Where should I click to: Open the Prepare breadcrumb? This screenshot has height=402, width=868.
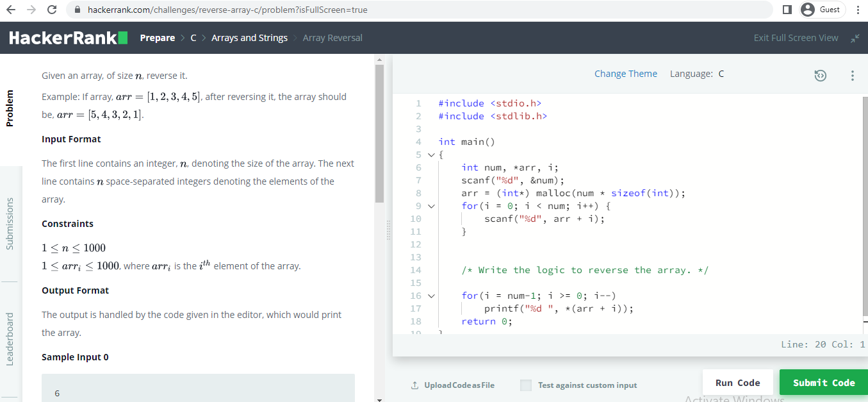pos(158,38)
